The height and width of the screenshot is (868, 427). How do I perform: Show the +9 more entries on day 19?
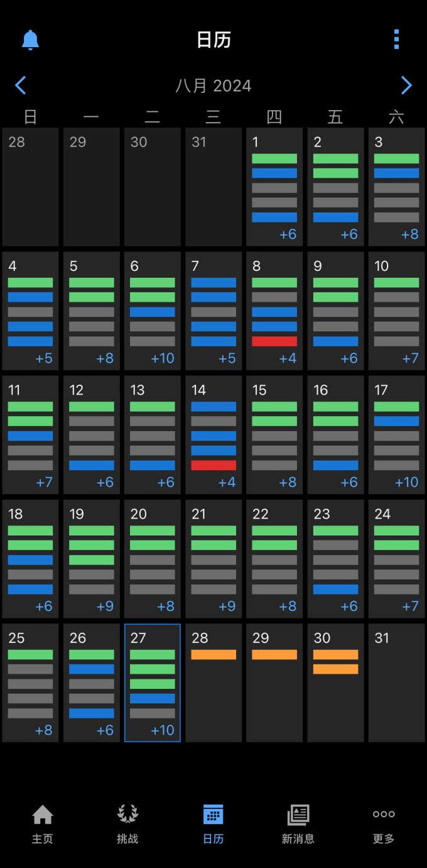point(105,606)
